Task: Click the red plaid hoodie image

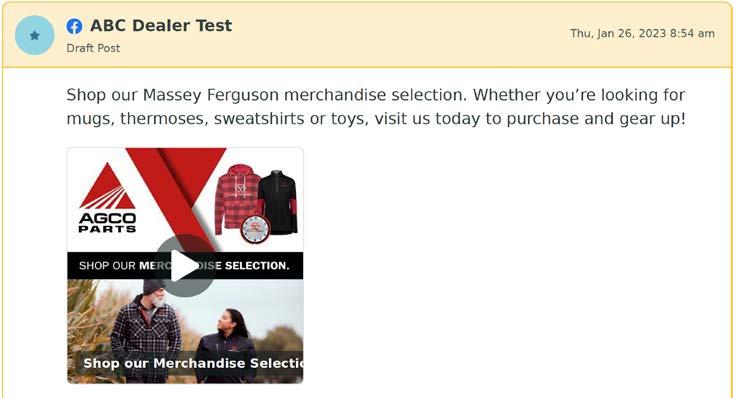Action: coord(237,198)
